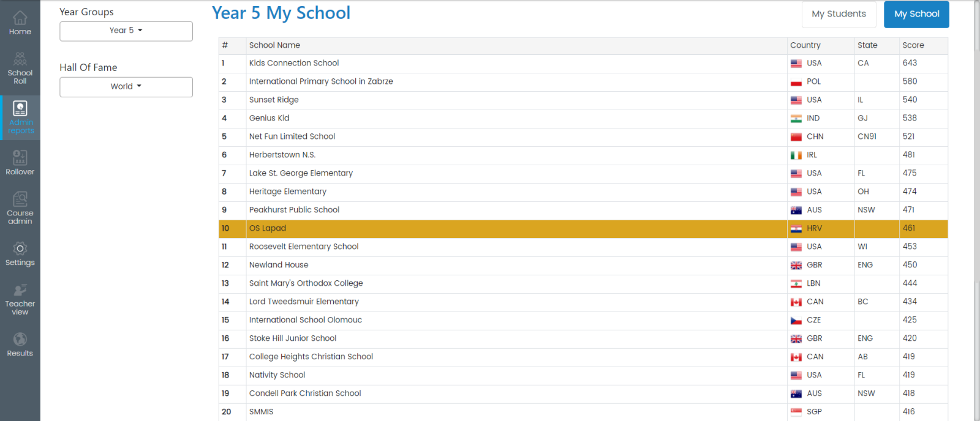980x421 pixels.
Task: Select Genius Kid school name
Action: 269,118
